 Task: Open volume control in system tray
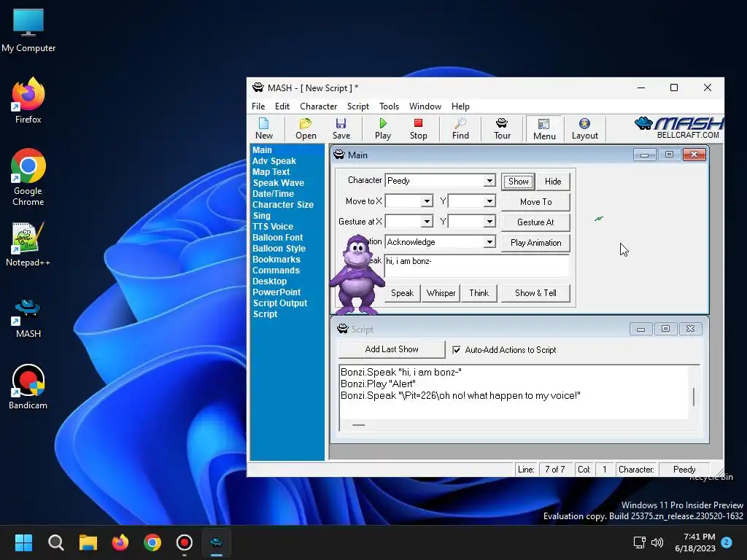(657, 542)
